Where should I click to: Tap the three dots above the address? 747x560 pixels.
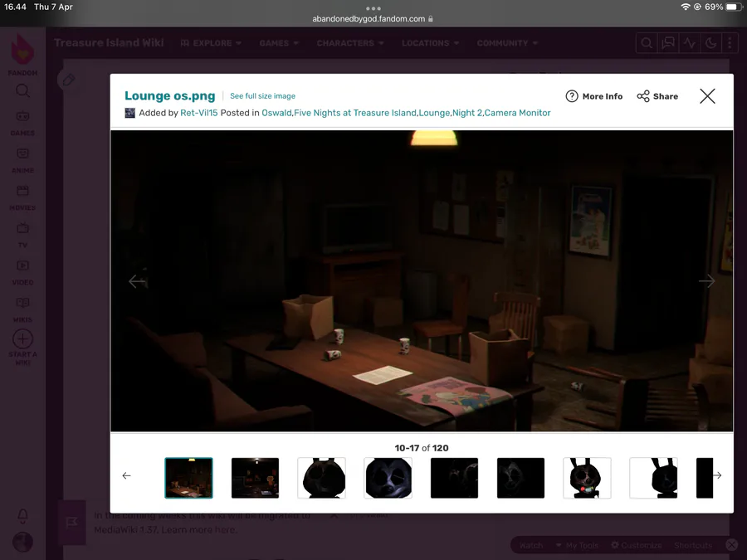373,8
